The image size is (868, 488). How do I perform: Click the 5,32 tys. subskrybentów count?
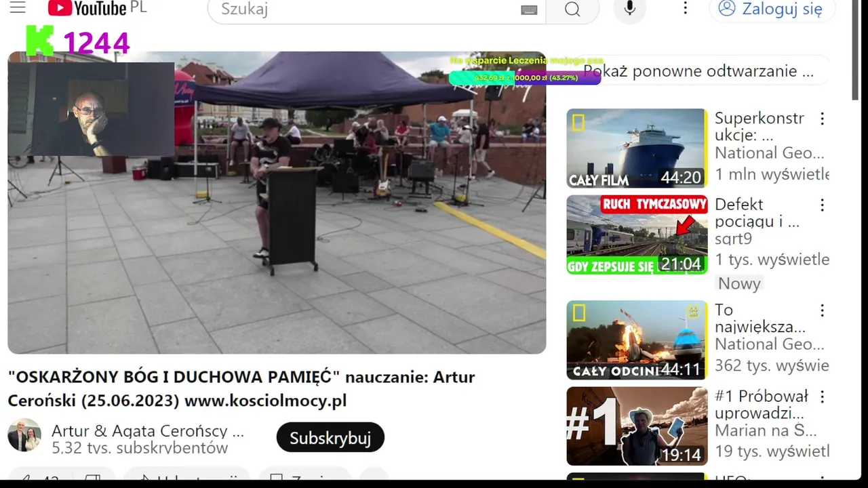tap(140, 448)
